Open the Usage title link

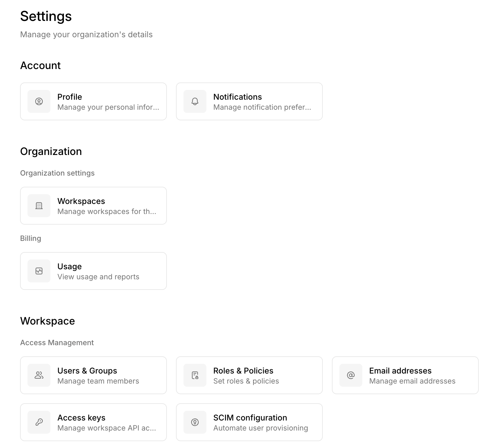[x=69, y=266]
